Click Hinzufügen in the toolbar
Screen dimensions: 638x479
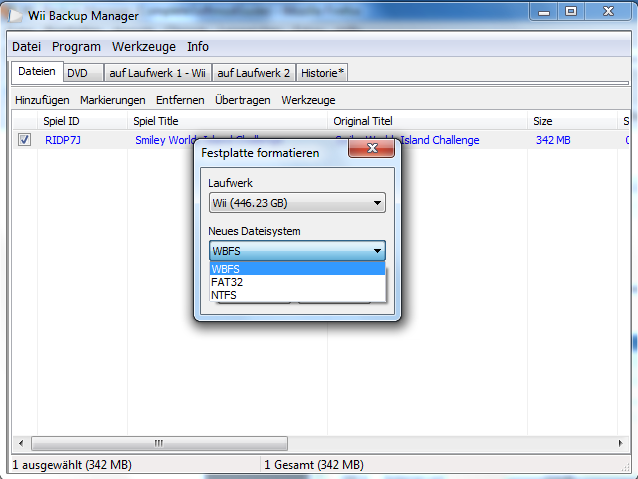[x=42, y=100]
